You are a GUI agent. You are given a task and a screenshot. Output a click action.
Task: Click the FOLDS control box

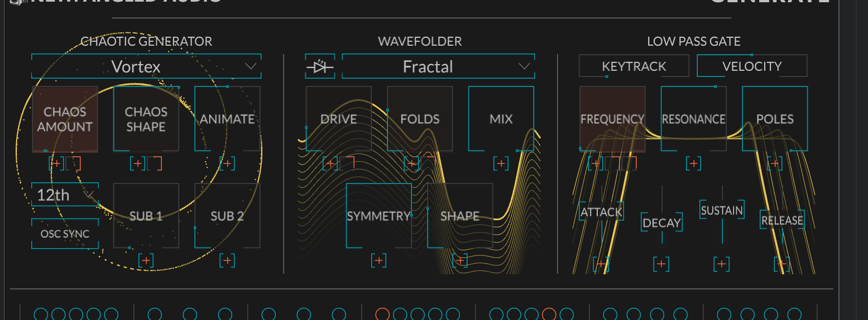pos(420,119)
